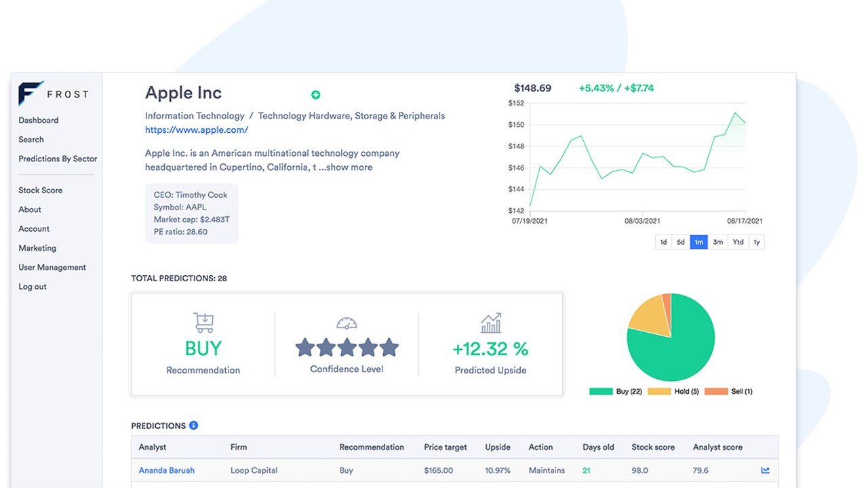The height and width of the screenshot is (488, 868).
Task: Open Dashboard in the sidebar
Action: [39, 121]
